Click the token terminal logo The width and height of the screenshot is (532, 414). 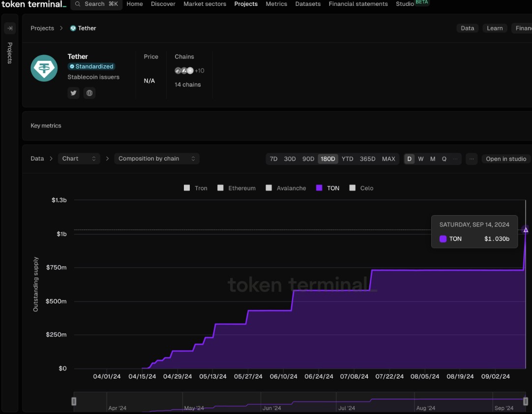tap(33, 4)
